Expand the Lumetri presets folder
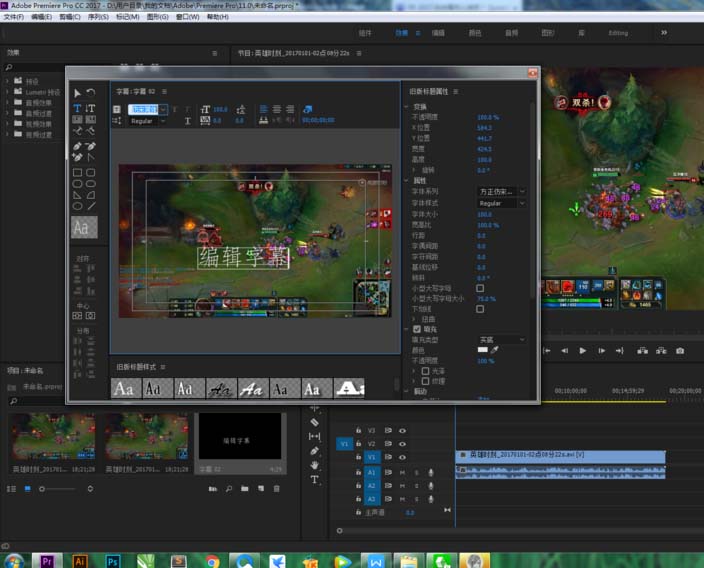Screen dimensions: 704x568 [x=7, y=92]
